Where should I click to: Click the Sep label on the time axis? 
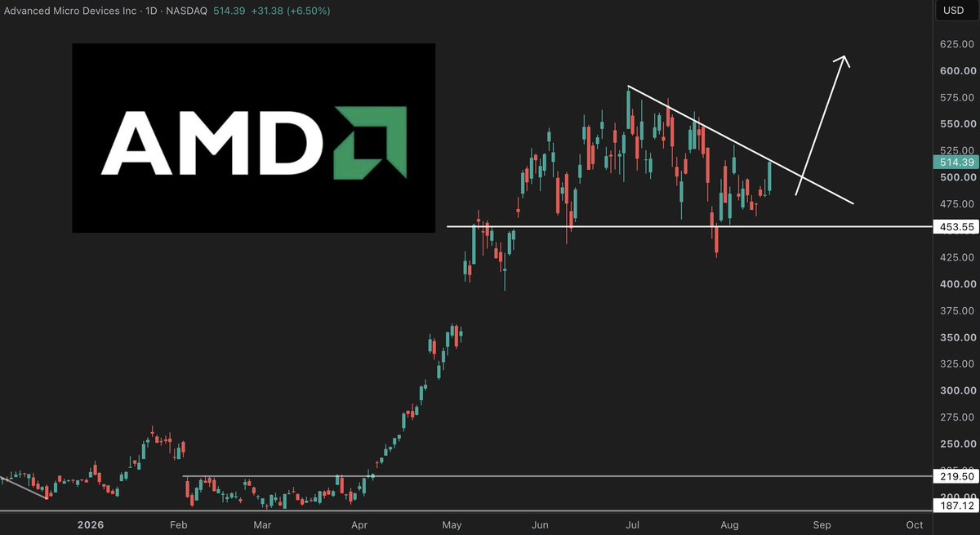pos(822,525)
